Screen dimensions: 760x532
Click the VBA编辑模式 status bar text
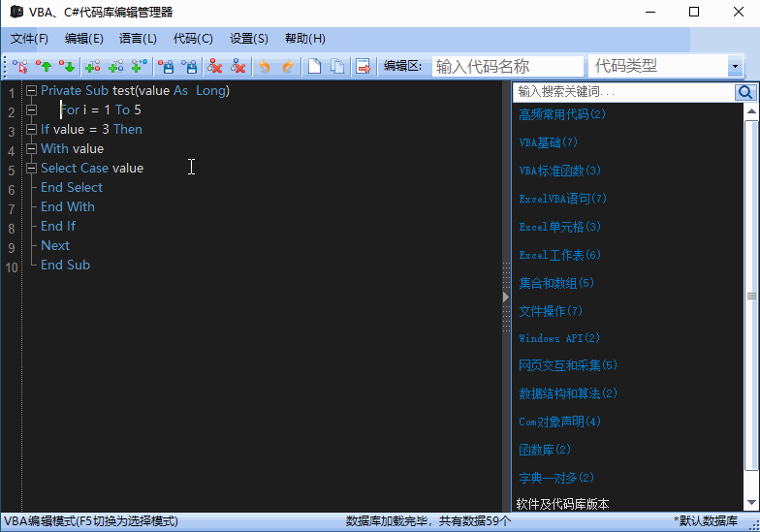[x=91, y=521]
